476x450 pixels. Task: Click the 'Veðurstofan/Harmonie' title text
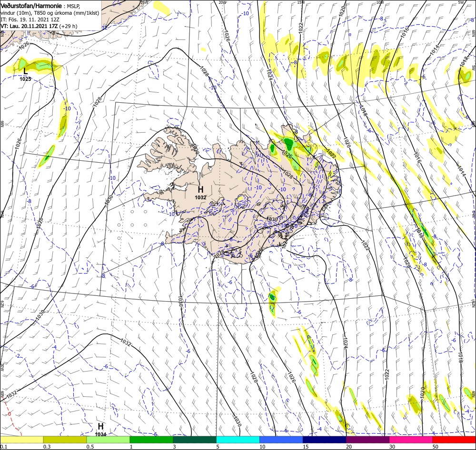coord(31,6)
